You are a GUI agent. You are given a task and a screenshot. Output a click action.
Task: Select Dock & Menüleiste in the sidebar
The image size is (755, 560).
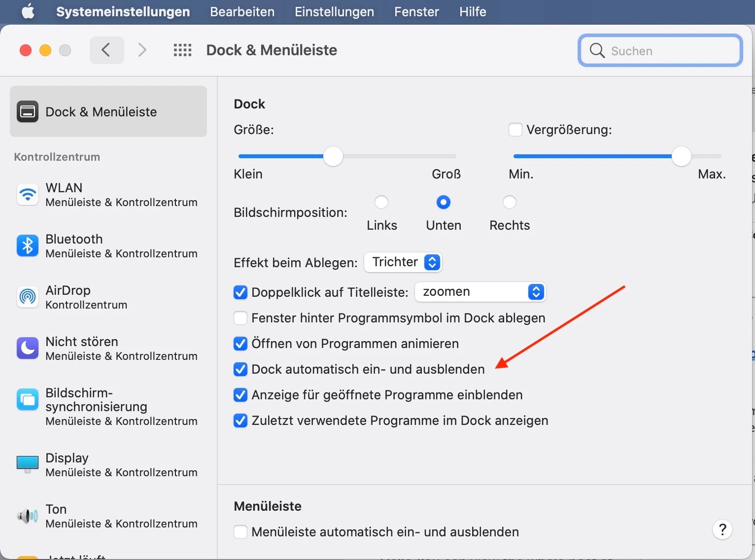tap(108, 111)
